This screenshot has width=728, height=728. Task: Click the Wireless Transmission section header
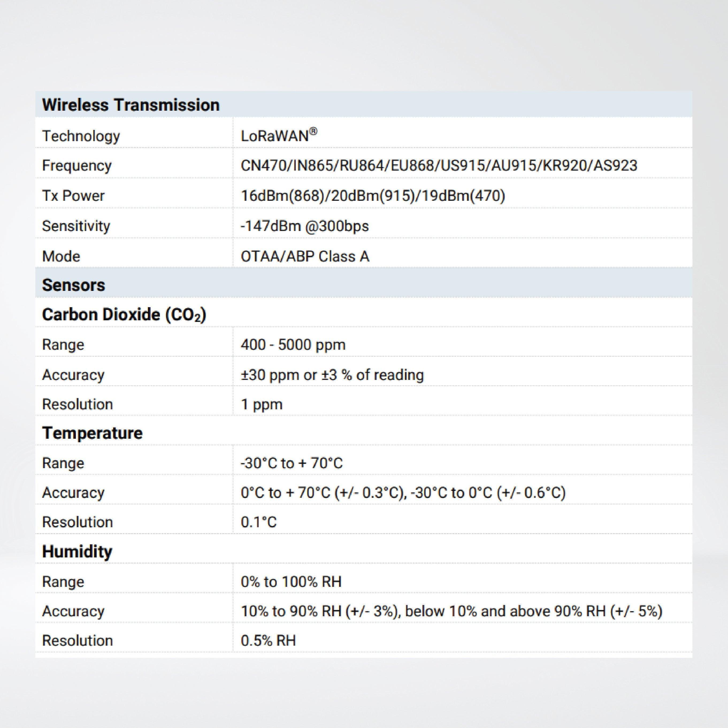pyautogui.click(x=131, y=105)
